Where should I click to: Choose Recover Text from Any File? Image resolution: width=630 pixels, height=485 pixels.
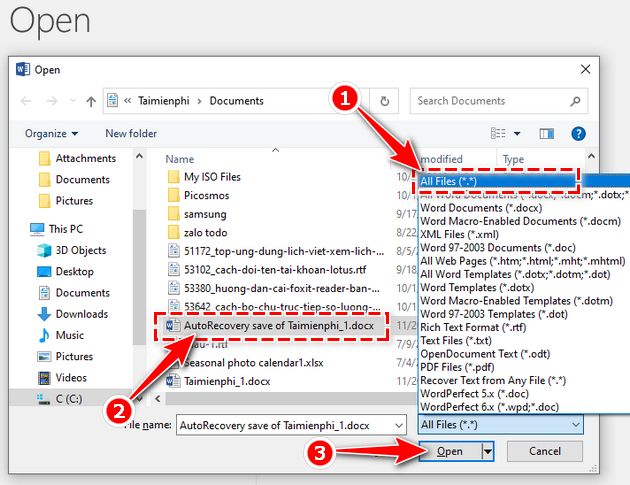click(x=524, y=380)
